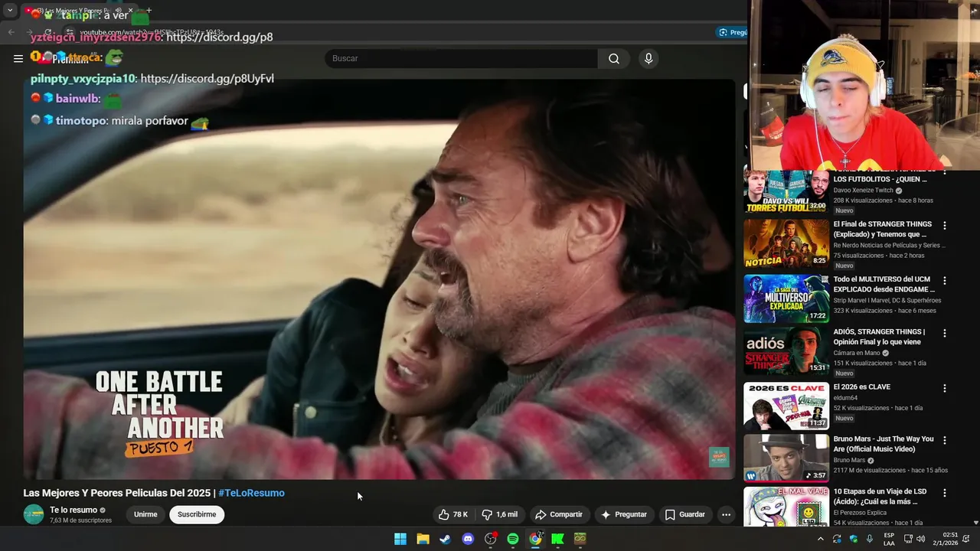Open the three-dot more actions menu
Image resolution: width=980 pixels, height=551 pixels.
pos(726,514)
